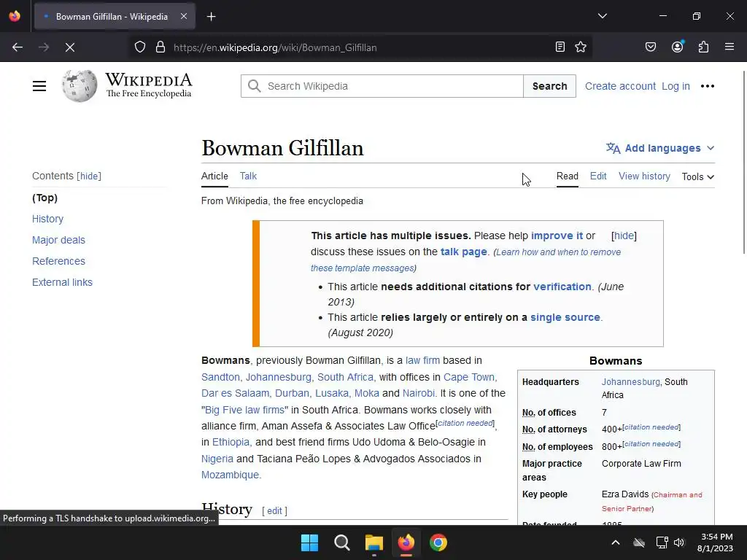Image resolution: width=747 pixels, height=560 pixels.
Task: Stop loading the page
Action: [70, 47]
